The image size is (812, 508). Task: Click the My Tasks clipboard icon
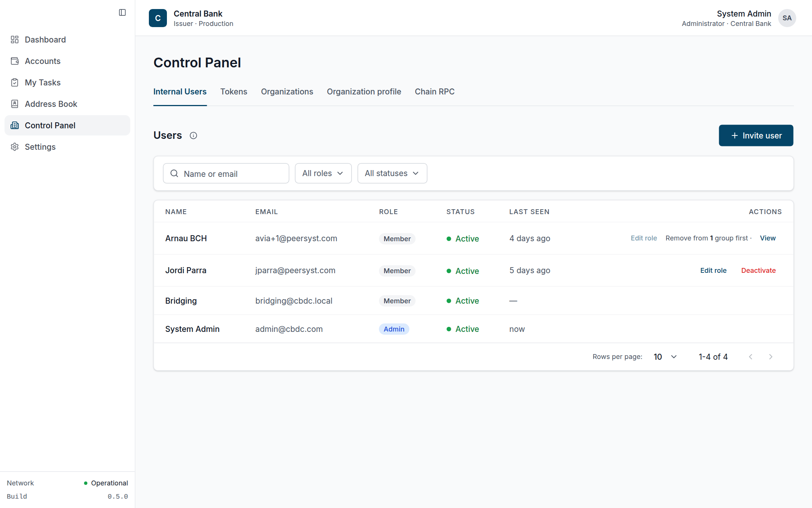pyautogui.click(x=15, y=82)
